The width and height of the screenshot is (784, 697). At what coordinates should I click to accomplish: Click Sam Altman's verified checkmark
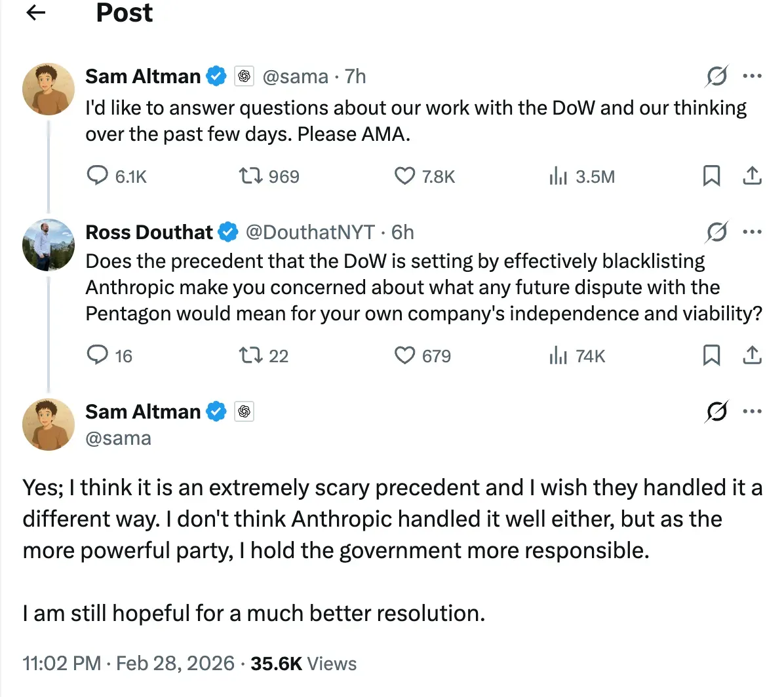point(216,76)
